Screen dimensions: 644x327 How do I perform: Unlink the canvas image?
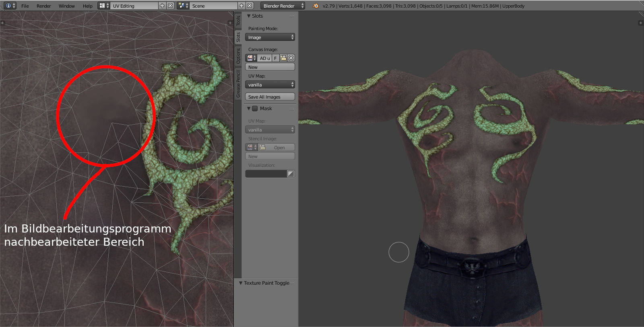tap(291, 58)
